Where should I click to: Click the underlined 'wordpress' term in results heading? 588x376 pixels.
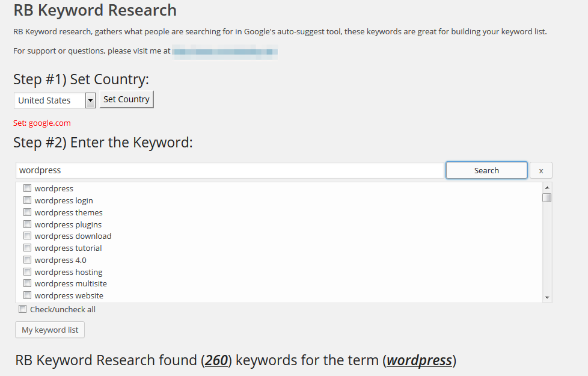[x=419, y=360]
